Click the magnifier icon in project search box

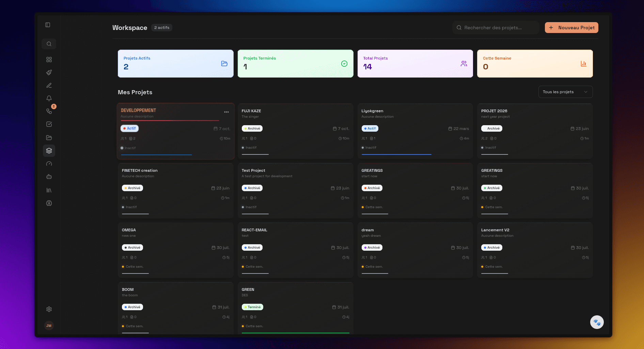pyautogui.click(x=459, y=28)
